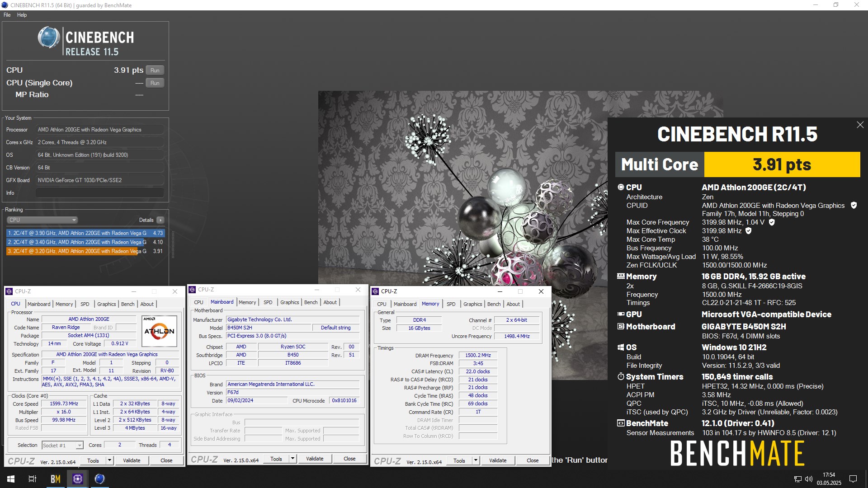
Task: Click the Processor field in Your System
Action: (100, 130)
